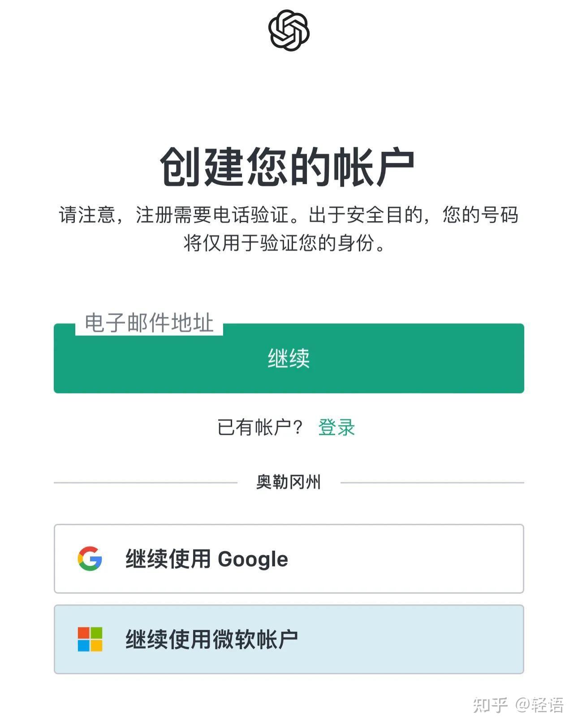Screen dimensions: 578x728
Task: Click the 请注意，注册需要电话验证 notice line
Action: point(174,215)
